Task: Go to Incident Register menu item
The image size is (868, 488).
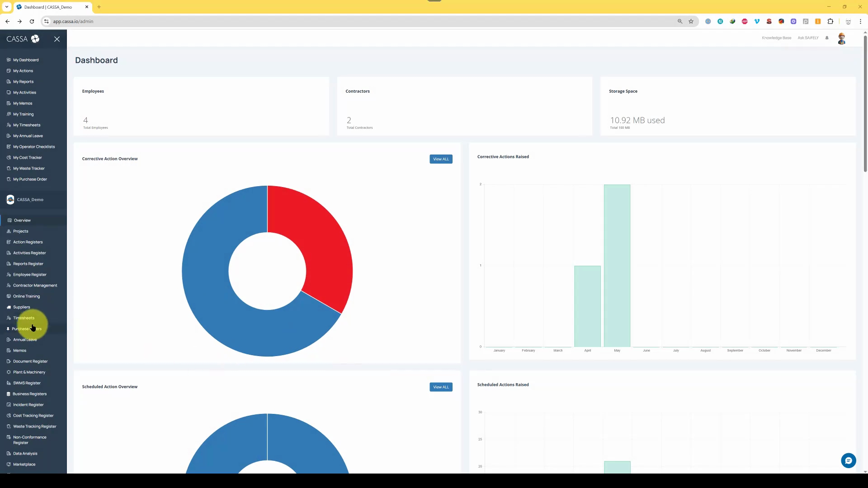Action: (28, 405)
